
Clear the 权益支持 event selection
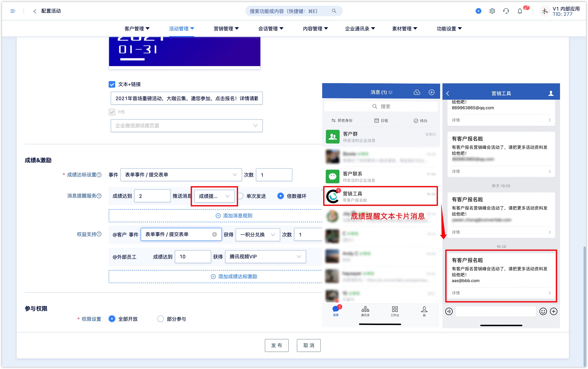point(215,234)
